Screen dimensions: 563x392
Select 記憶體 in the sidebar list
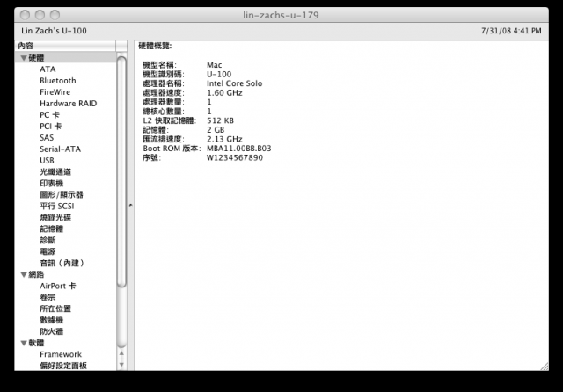51,229
